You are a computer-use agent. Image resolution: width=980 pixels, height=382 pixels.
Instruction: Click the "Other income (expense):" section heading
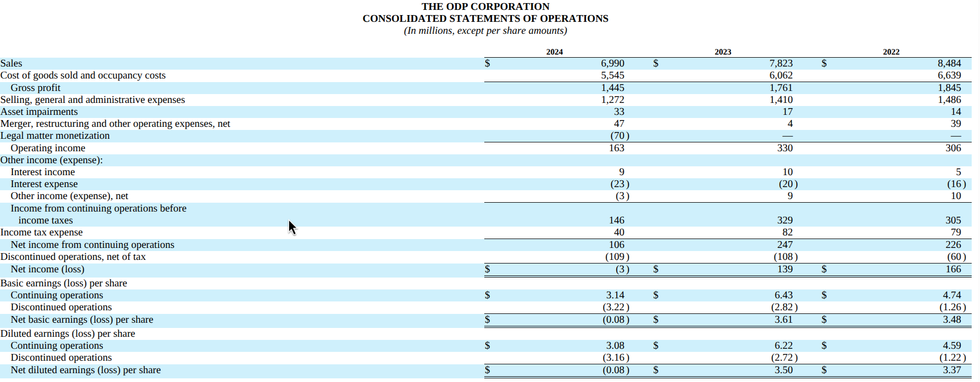coord(51,160)
